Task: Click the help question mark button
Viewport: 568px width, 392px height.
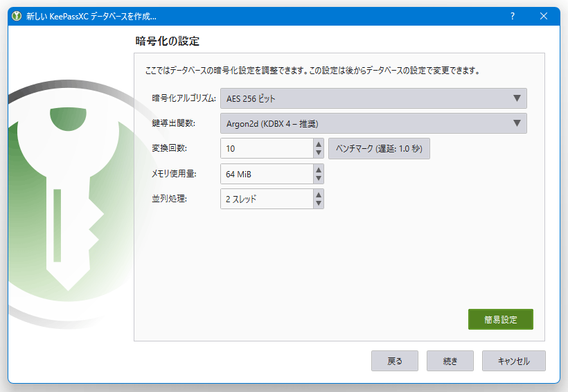Action: pyautogui.click(x=512, y=16)
